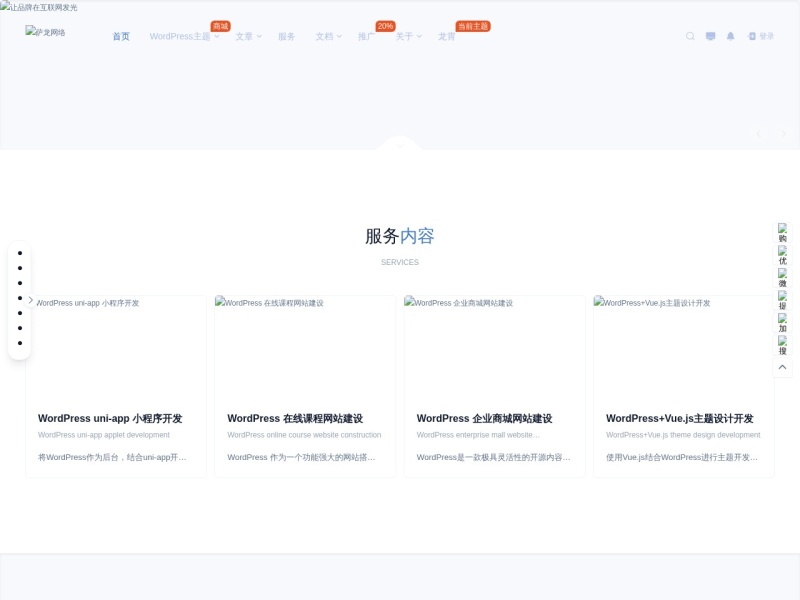This screenshot has width=800, height=600.
Task: Select the third section navigation dot
Action: click(20, 283)
